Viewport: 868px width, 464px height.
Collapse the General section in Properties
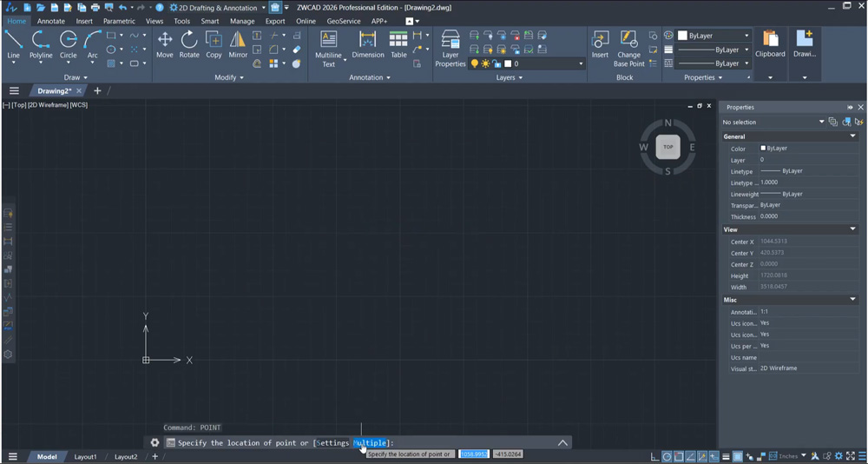point(852,136)
